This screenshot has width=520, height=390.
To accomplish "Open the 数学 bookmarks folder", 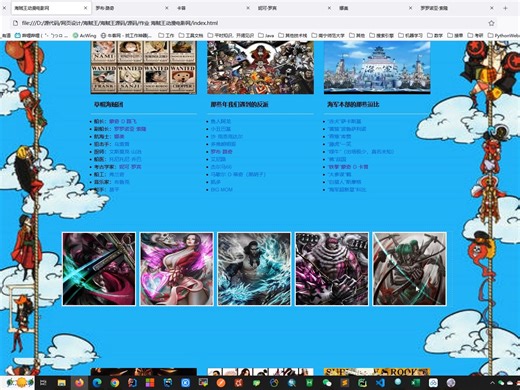I will [435, 35].
